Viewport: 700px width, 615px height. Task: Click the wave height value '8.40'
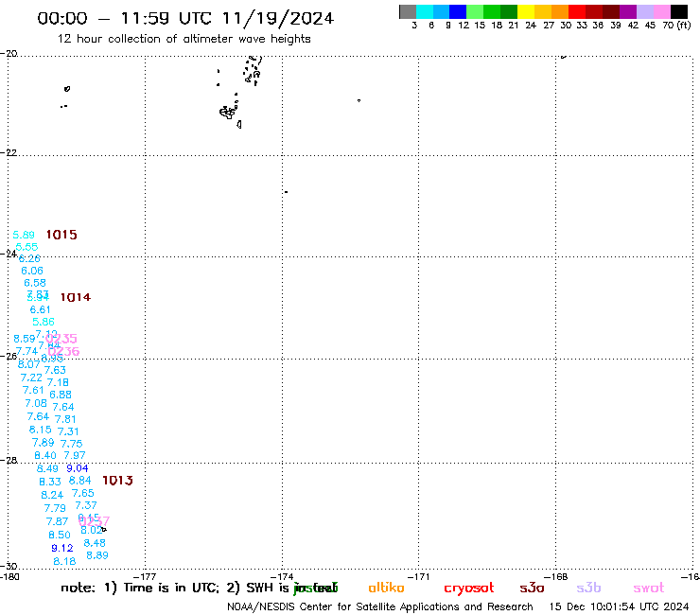tap(45, 455)
